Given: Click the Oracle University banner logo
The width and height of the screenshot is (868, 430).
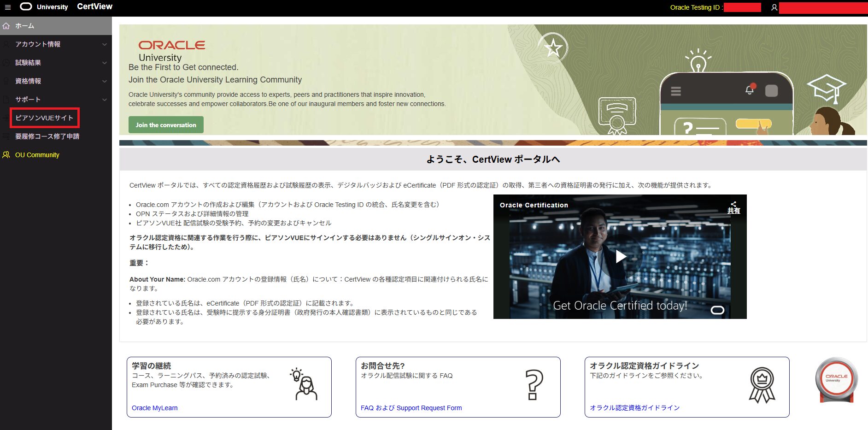Looking at the screenshot, I should [x=171, y=51].
